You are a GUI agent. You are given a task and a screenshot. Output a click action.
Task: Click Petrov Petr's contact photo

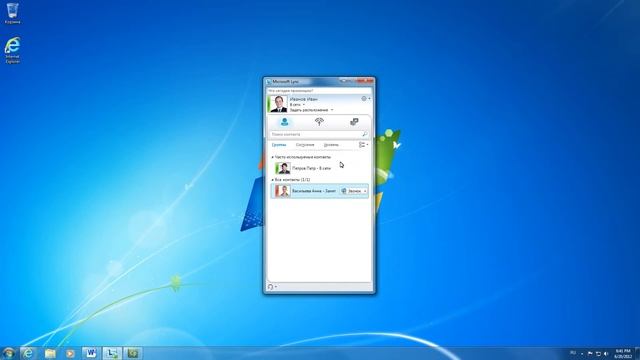point(283,168)
